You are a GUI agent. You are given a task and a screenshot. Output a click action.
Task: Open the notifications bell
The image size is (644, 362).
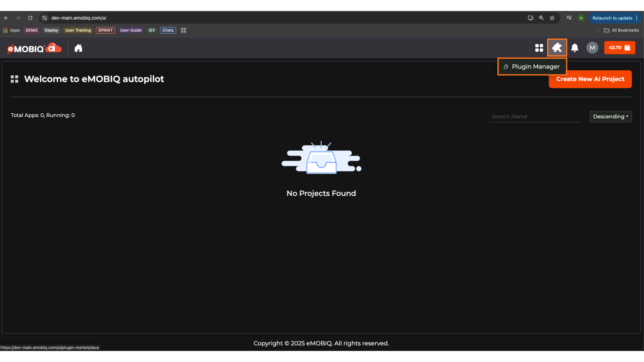pyautogui.click(x=575, y=48)
